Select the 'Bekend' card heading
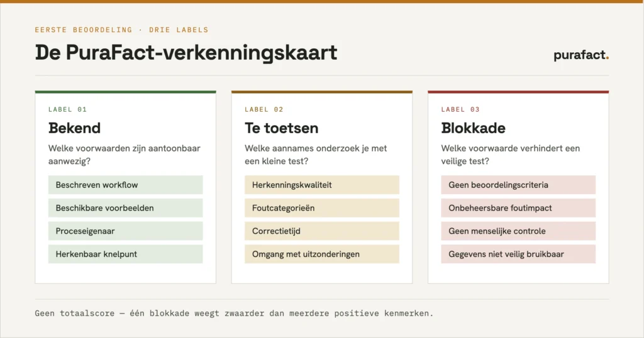 pos(74,128)
